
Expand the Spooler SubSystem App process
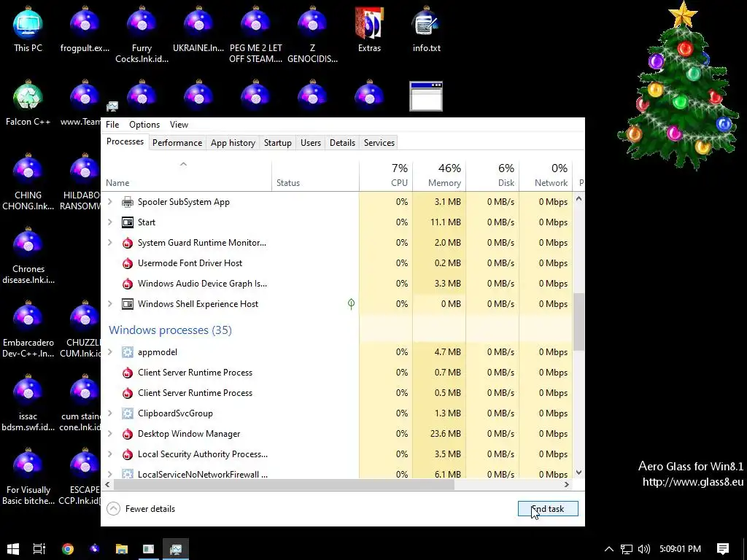tap(110, 202)
